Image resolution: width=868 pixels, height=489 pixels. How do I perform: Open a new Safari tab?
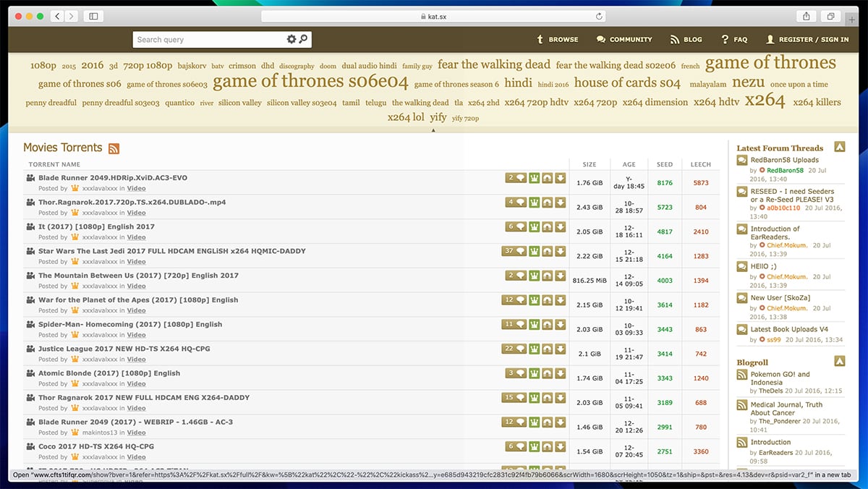851,20
